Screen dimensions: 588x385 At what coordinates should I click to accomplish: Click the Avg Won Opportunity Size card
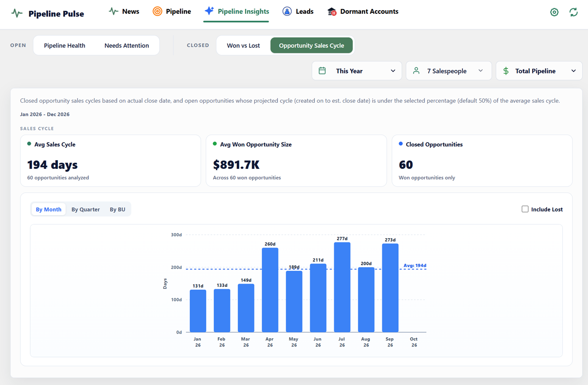[x=296, y=161]
